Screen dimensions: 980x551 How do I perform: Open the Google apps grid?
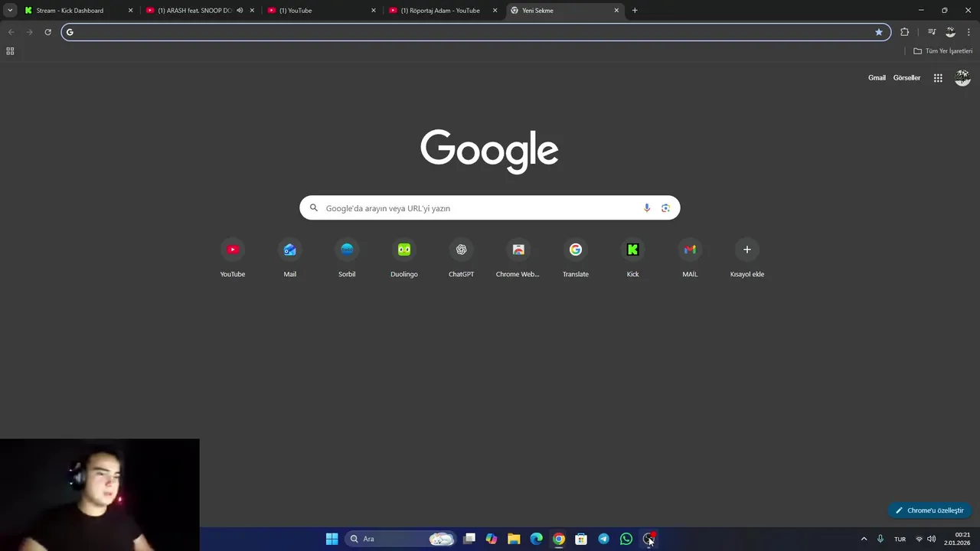[938, 78]
